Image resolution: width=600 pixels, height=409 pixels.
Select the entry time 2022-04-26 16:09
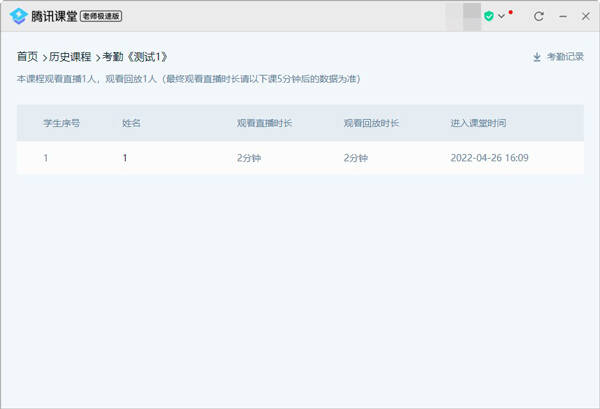(489, 158)
